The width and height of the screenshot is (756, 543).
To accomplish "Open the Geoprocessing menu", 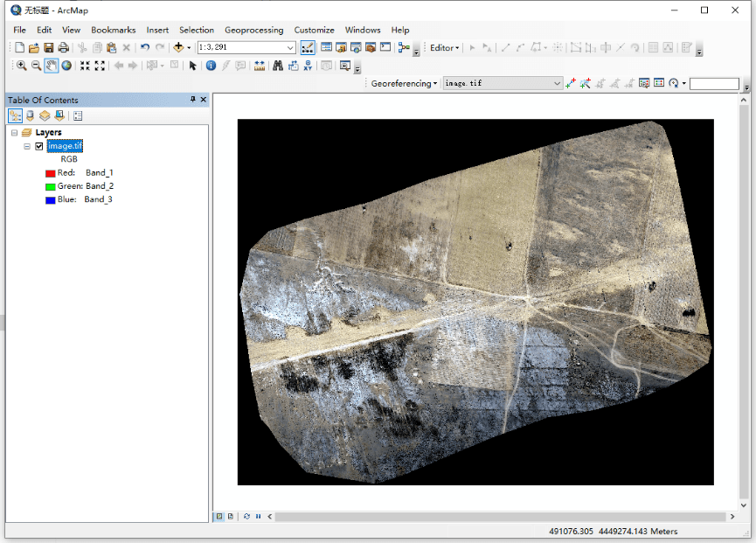I will pos(253,30).
